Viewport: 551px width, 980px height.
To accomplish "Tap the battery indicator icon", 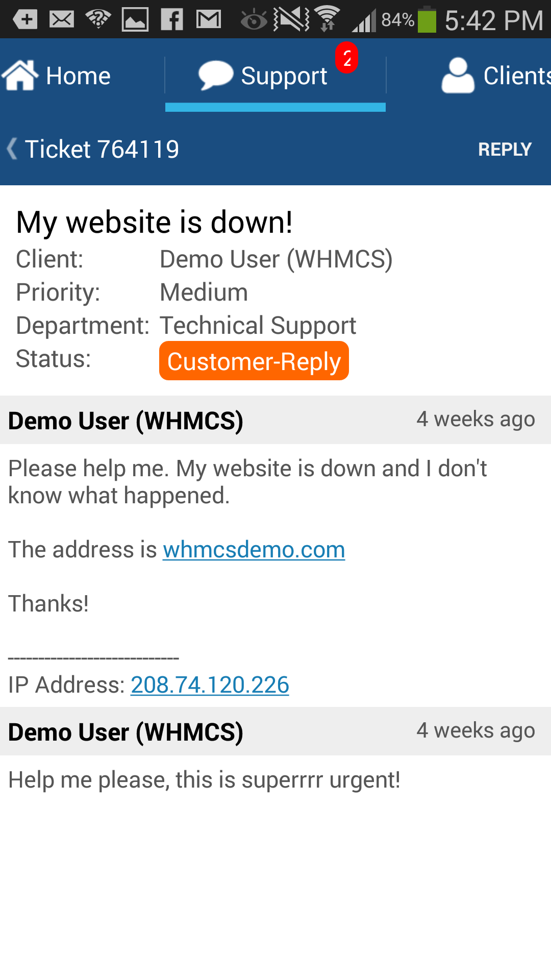I will click(x=427, y=19).
